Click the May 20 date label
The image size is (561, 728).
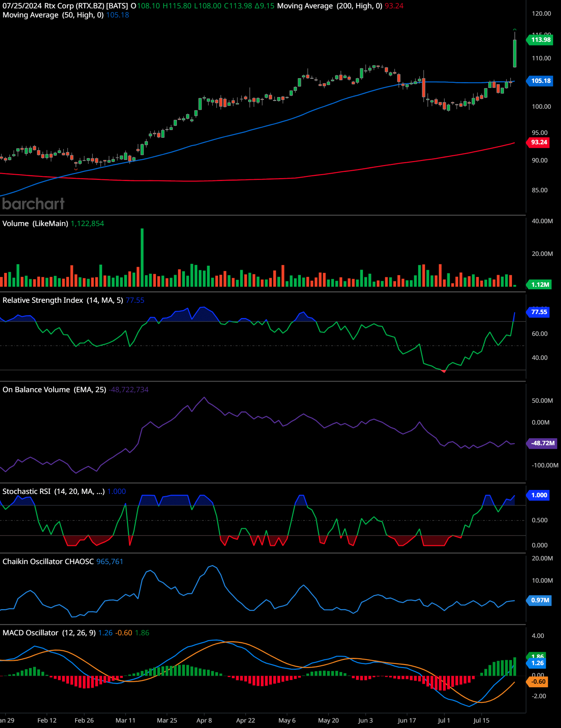328,720
